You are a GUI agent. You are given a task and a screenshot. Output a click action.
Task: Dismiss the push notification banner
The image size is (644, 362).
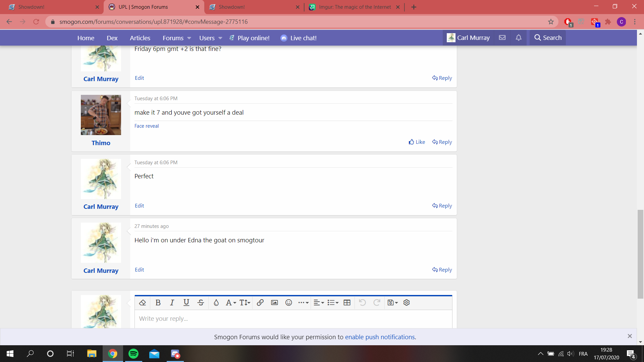(x=630, y=336)
